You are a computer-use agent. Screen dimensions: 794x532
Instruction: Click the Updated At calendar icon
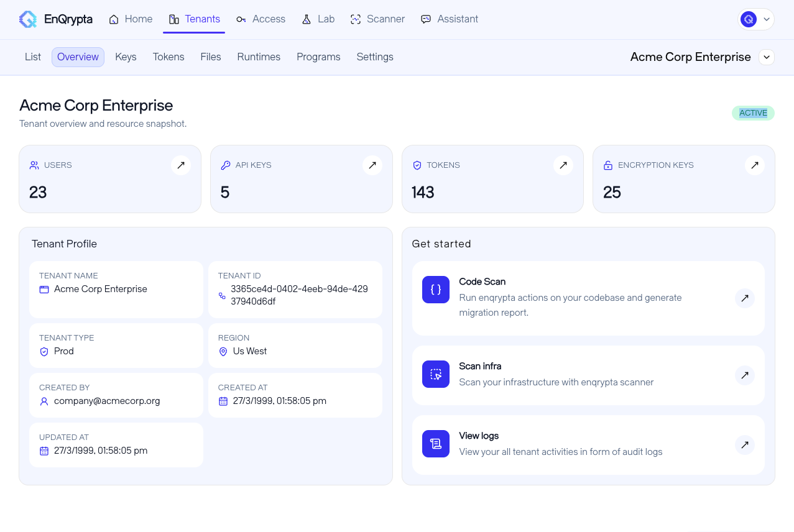coord(44,451)
